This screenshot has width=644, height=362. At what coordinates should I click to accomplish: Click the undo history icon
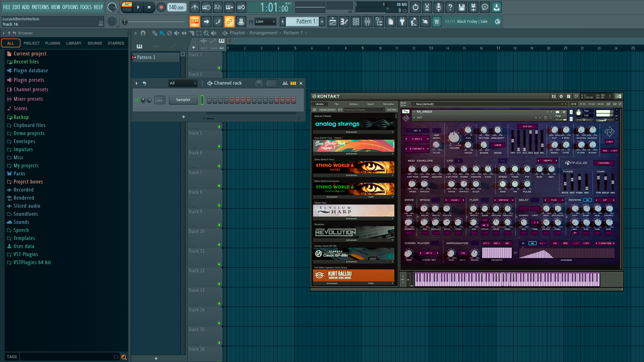pyautogui.click(x=415, y=8)
